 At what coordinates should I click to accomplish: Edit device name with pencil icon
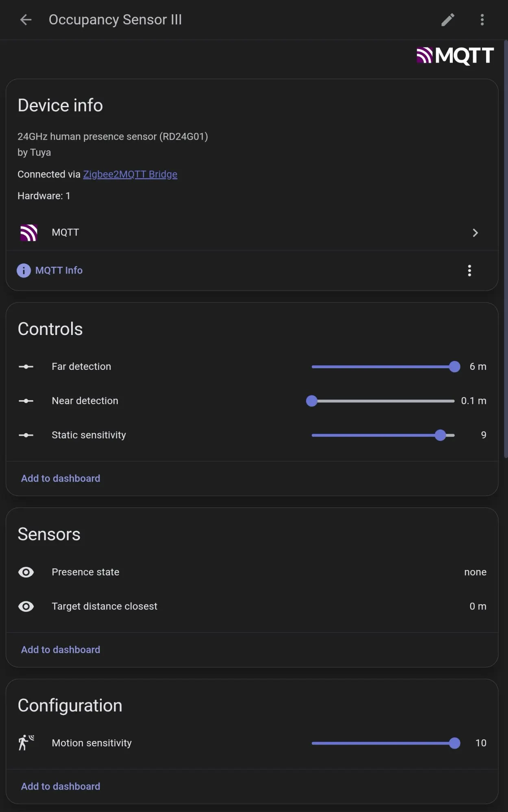(x=447, y=19)
